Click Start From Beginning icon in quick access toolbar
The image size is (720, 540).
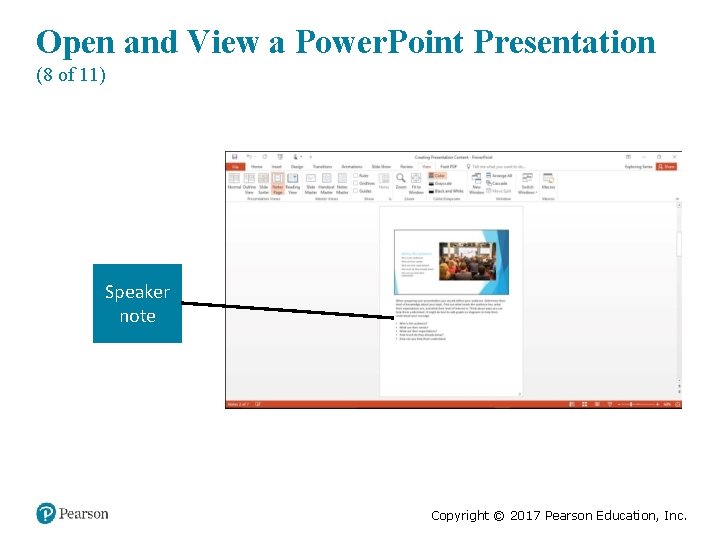pos(280,157)
